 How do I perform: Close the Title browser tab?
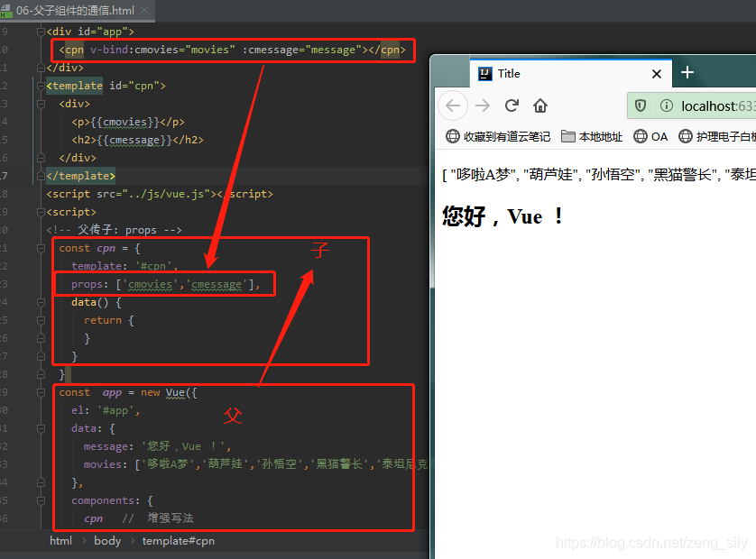[x=656, y=74]
